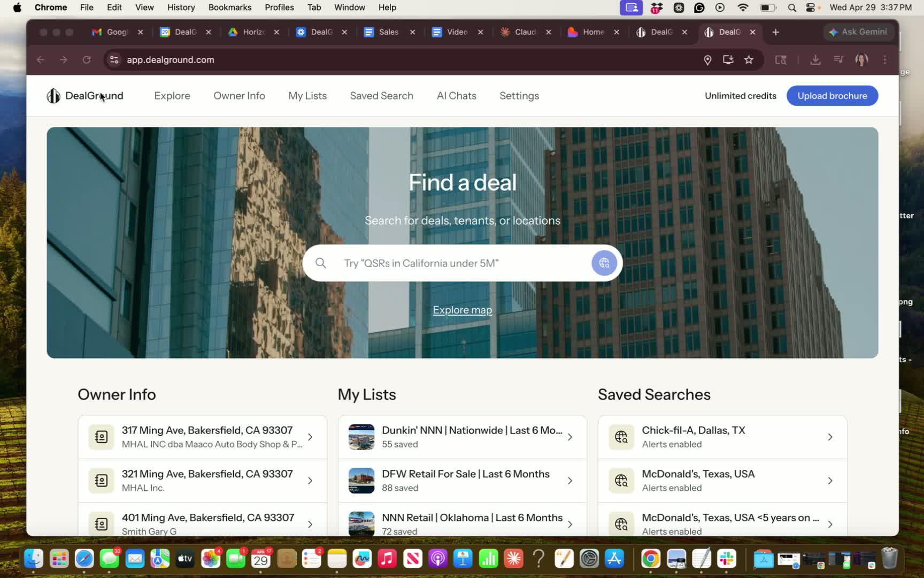Click the site info icon beside URL
This screenshot has height=578, width=924.
[x=114, y=59]
